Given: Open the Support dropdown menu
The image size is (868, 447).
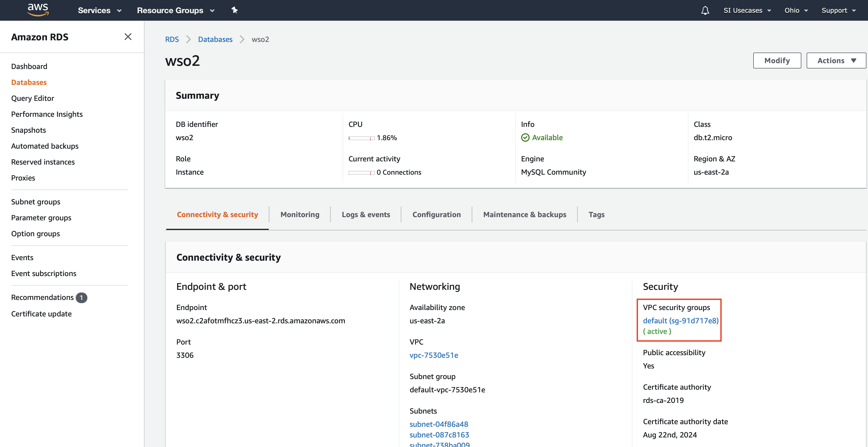Looking at the screenshot, I should [x=838, y=10].
